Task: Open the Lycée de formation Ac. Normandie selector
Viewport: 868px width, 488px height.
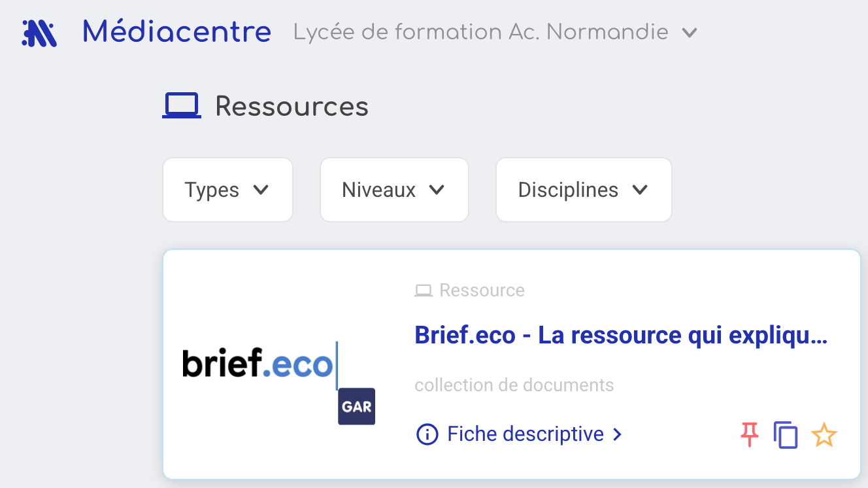Action: 480,32
